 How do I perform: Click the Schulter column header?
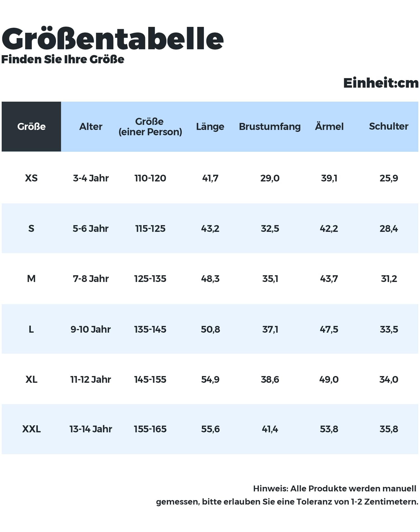click(389, 126)
